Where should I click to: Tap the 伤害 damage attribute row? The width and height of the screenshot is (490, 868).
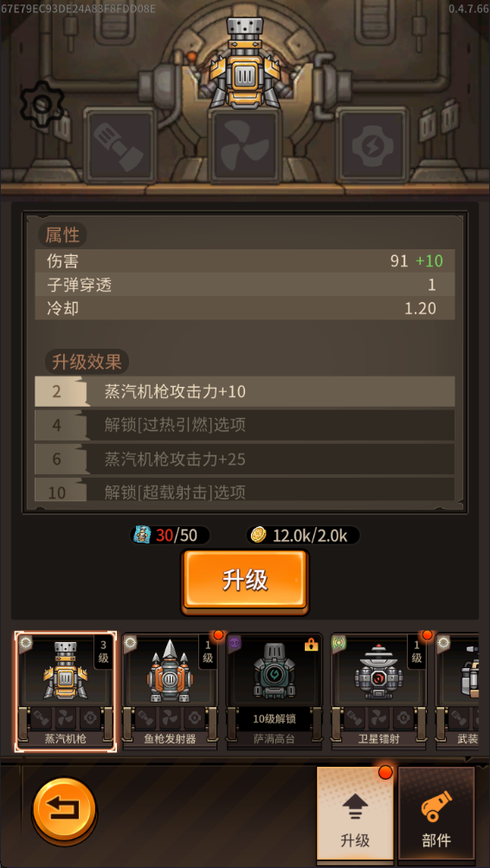(x=245, y=260)
